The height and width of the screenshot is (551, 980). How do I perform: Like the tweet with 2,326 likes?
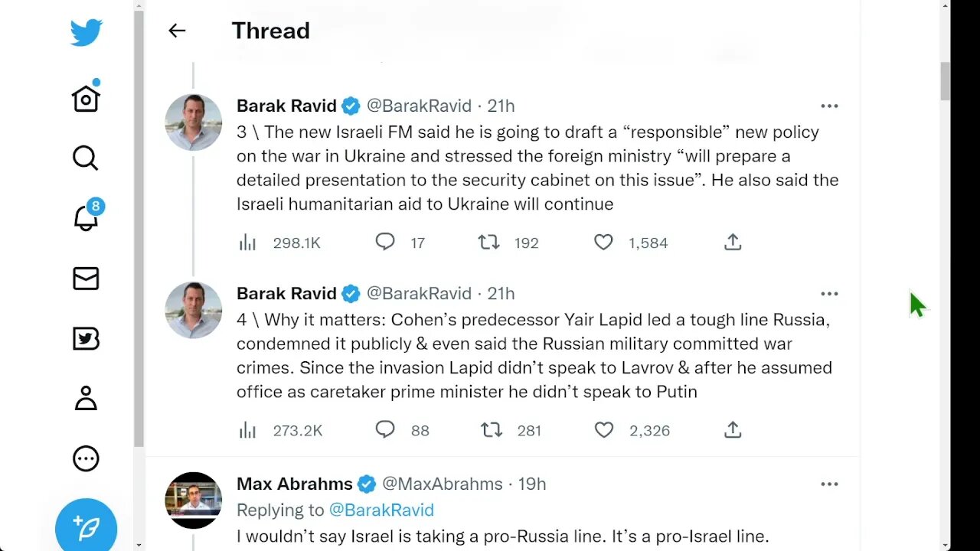click(x=603, y=430)
